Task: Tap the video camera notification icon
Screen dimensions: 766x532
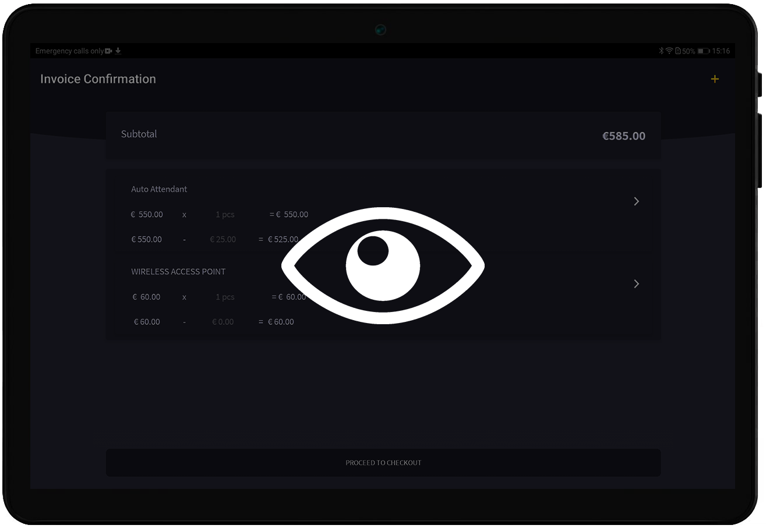Action: tap(108, 51)
